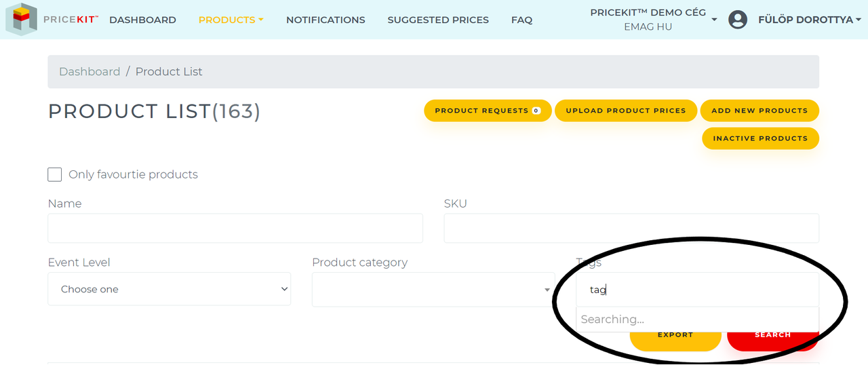Click the Add New Products button
Screen dimensions: 868x365
pos(759,111)
